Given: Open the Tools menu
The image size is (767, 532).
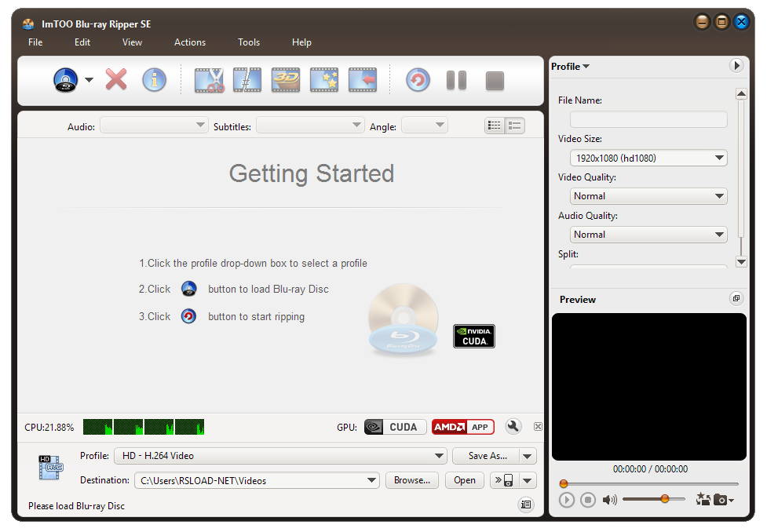Looking at the screenshot, I should coord(249,42).
